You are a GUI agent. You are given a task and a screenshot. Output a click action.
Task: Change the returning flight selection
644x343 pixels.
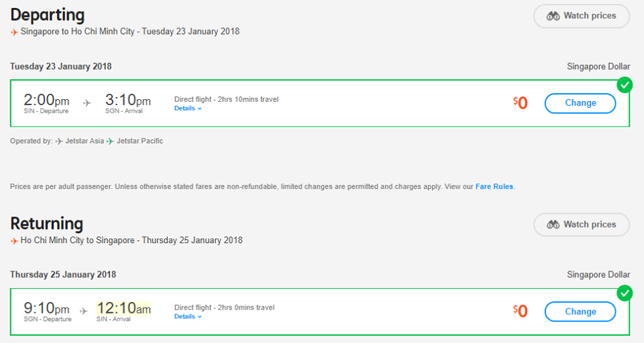pos(580,312)
